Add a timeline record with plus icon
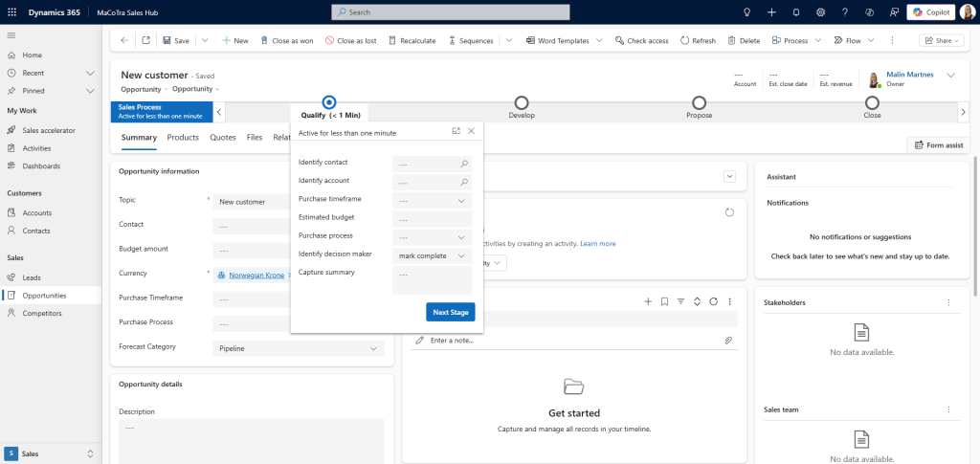The image size is (980, 464). 648,301
